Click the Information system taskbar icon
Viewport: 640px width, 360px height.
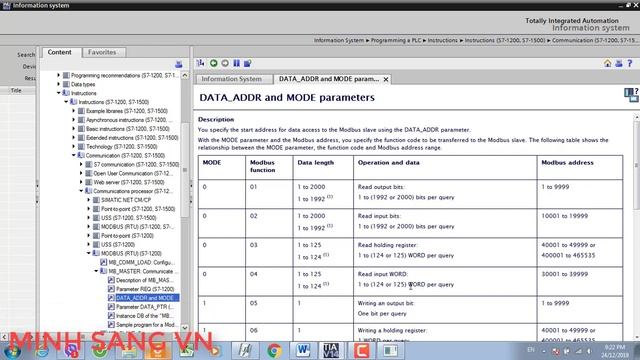coord(390,351)
